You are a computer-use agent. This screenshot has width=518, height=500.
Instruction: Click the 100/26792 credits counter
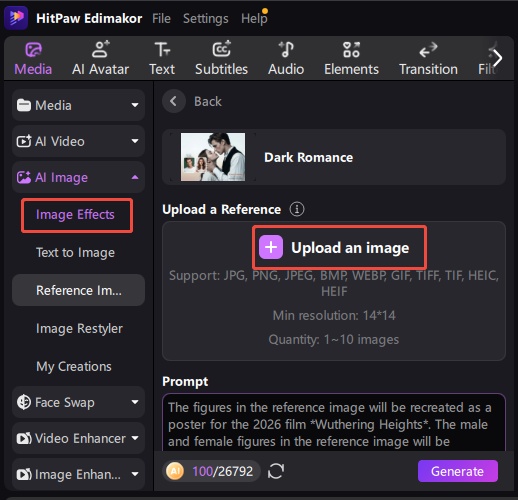click(x=222, y=471)
